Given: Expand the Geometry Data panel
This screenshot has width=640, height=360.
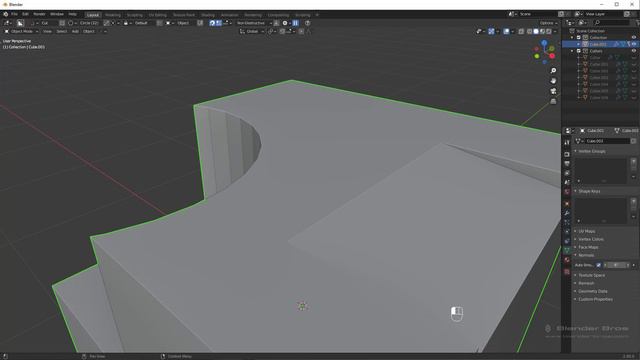Looking at the screenshot, I should 593,291.
